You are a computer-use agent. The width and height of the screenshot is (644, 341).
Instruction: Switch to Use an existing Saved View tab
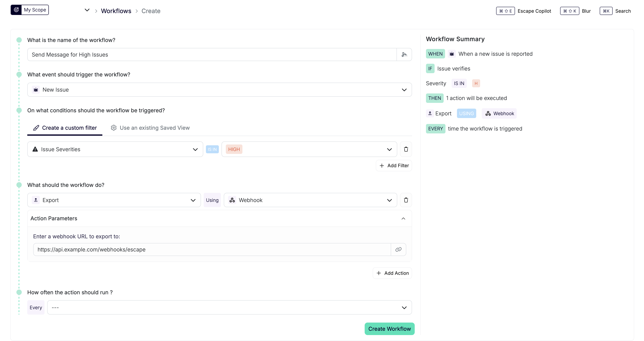click(150, 128)
